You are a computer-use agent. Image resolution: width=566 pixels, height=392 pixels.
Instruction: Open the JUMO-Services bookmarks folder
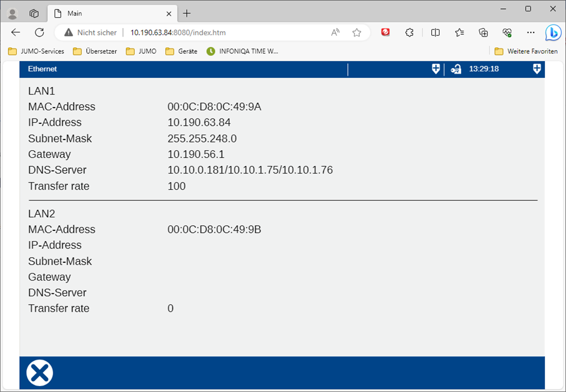[36, 51]
